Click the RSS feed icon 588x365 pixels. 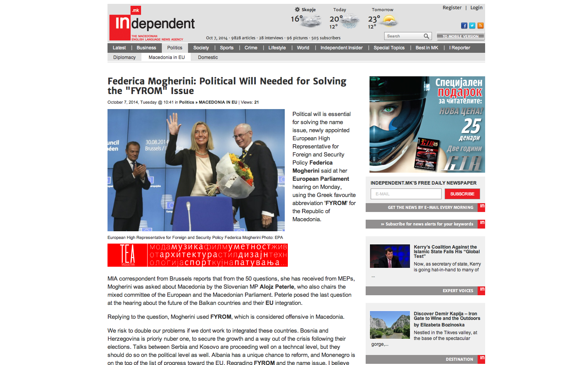coord(480,26)
